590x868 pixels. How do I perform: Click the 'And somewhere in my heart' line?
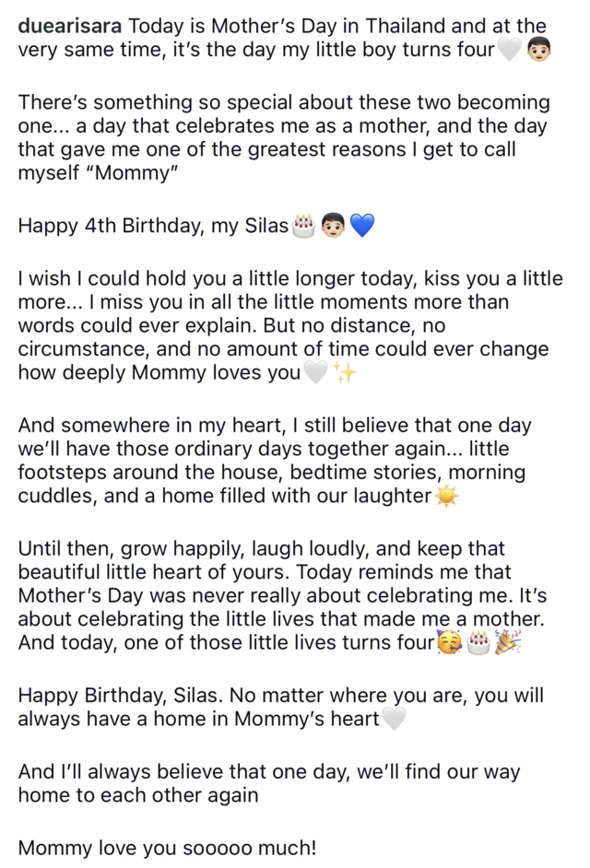tap(275, 425)
